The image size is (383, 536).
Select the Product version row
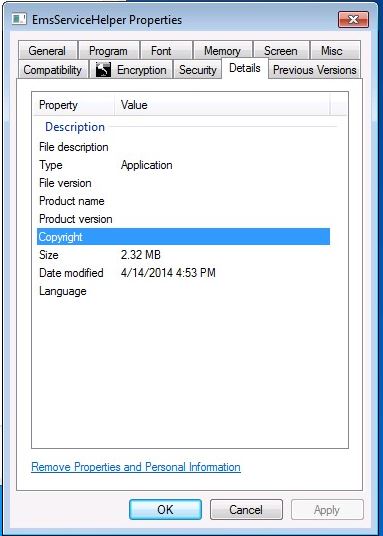tap(183, 219)
